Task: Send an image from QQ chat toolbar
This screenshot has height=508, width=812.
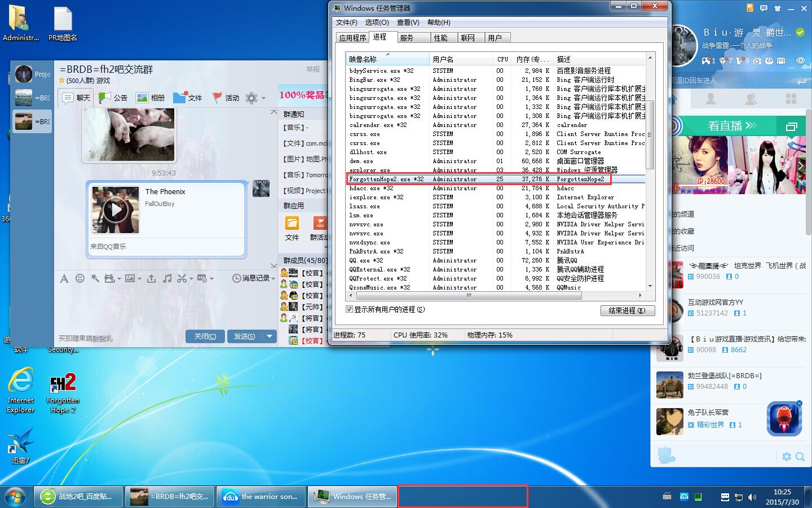Action: pyautogui.click(x=130, y=278)
